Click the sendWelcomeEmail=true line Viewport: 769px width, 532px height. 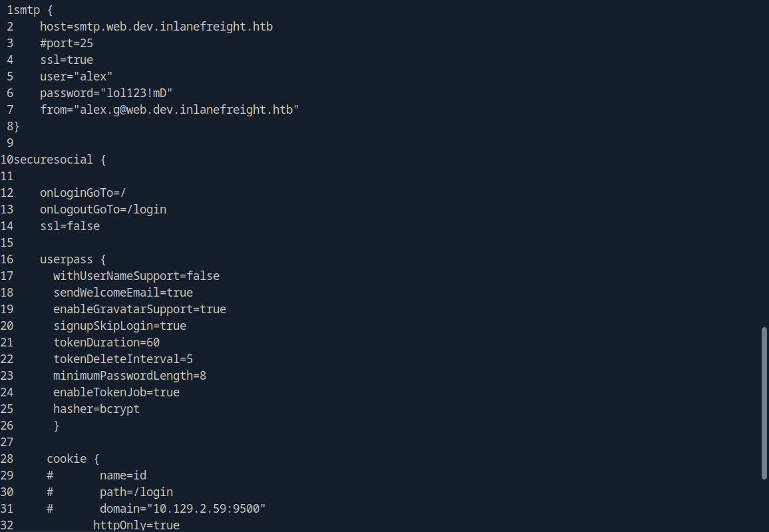click(122, 293)
